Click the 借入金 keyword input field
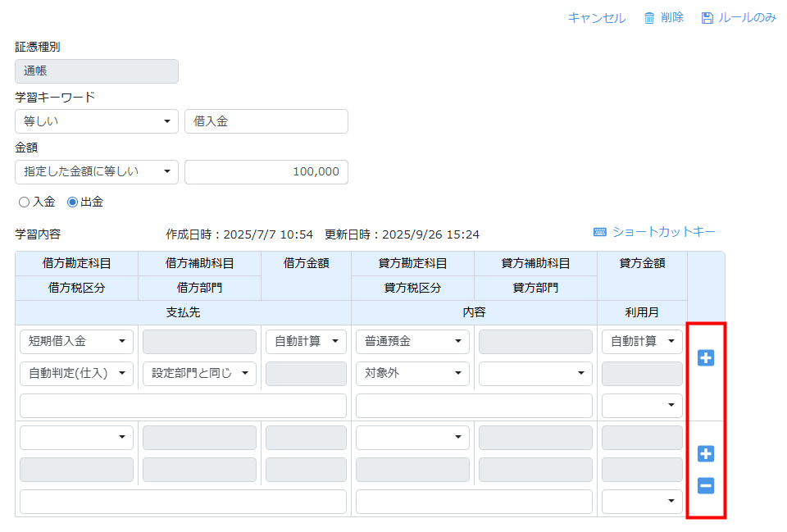 tap(266, 121)
